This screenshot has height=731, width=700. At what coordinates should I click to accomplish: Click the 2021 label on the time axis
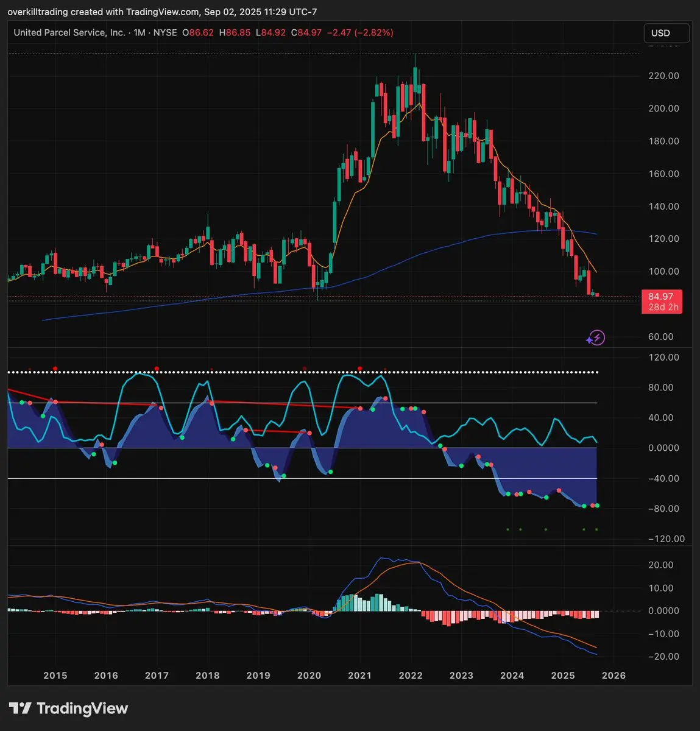point(360,676)
